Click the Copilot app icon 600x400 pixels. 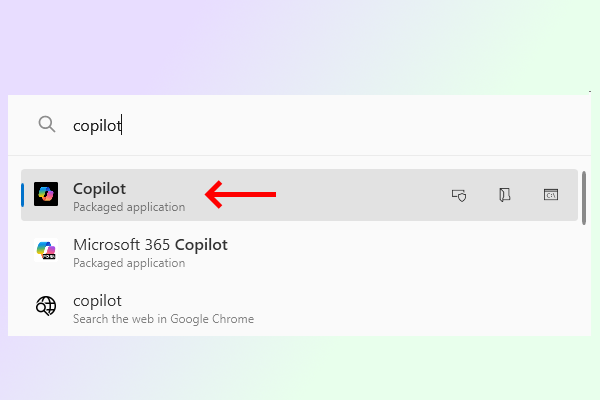46,194
